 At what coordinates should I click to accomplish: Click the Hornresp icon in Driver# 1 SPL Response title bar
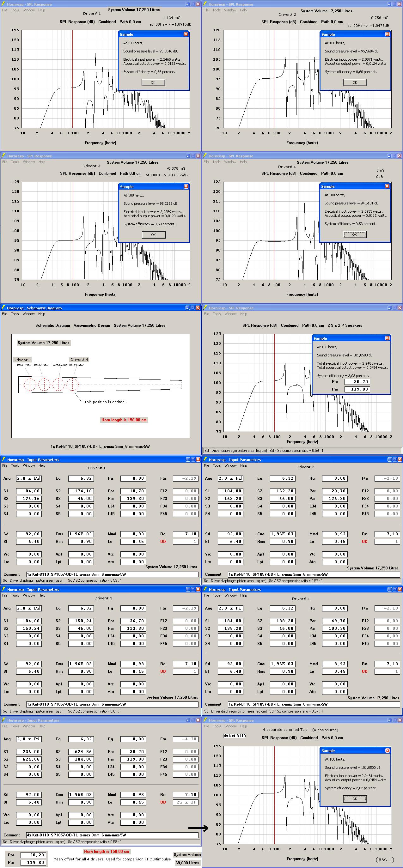4,4
